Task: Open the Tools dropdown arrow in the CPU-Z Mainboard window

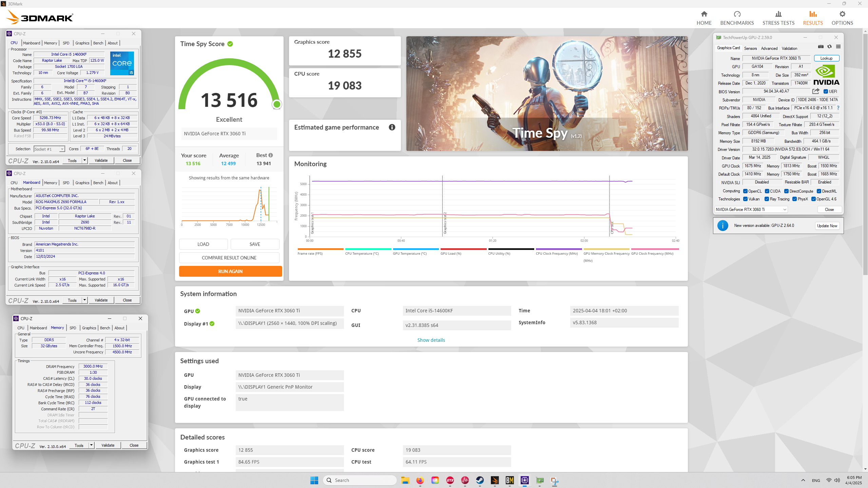Action: pos(84,300)
